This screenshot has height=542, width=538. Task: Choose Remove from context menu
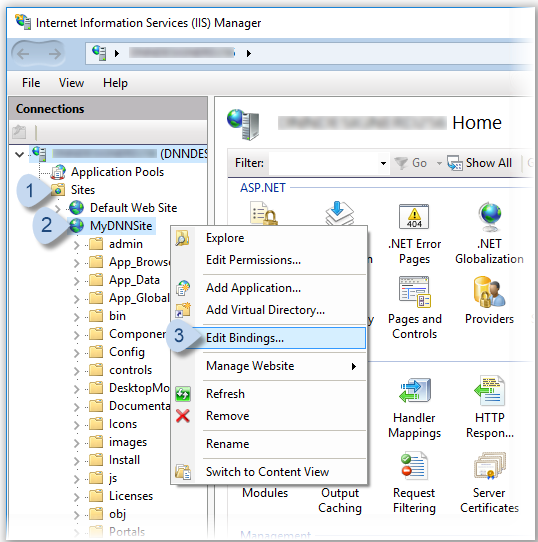coord(269,416)
